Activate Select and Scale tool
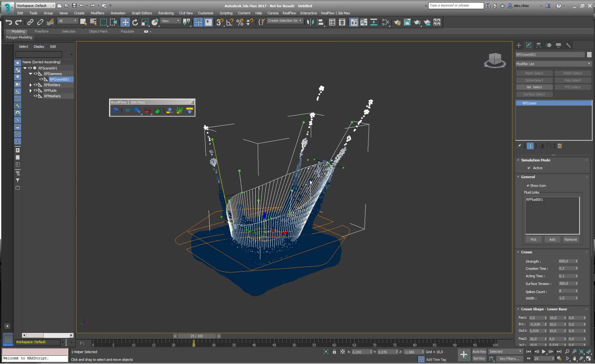Image resolution: width=595 pixels, height=364 pixels. [x=145, y=22]
